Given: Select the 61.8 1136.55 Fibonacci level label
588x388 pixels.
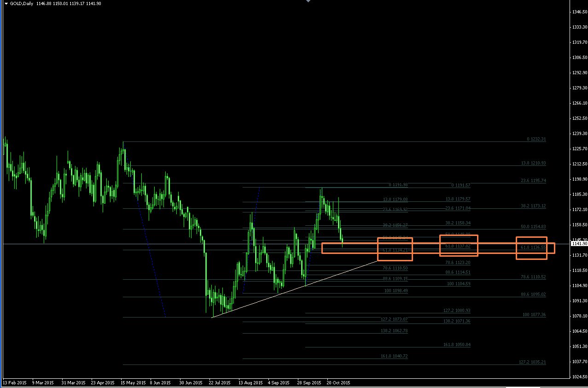Looking at the screenshot, I should click(x=533, y=247).
